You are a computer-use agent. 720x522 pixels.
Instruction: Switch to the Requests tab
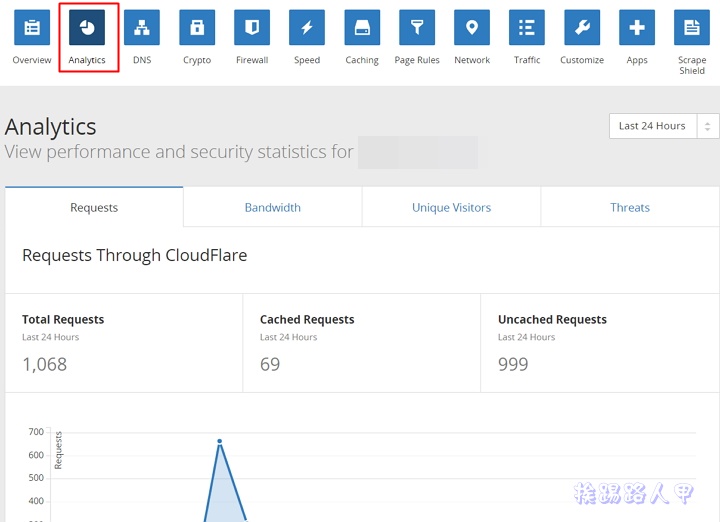[x=94, y=208]
